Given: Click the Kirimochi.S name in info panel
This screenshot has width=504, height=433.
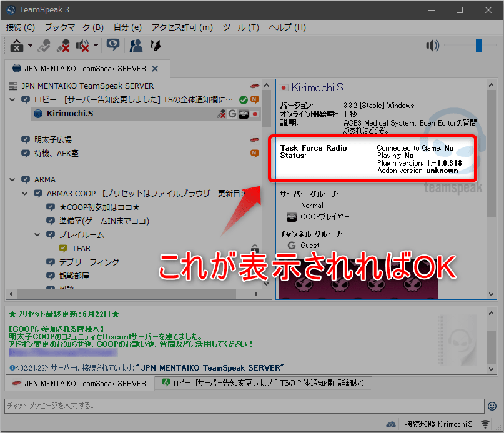Looking at the screenshot, I should coord(317,87).
